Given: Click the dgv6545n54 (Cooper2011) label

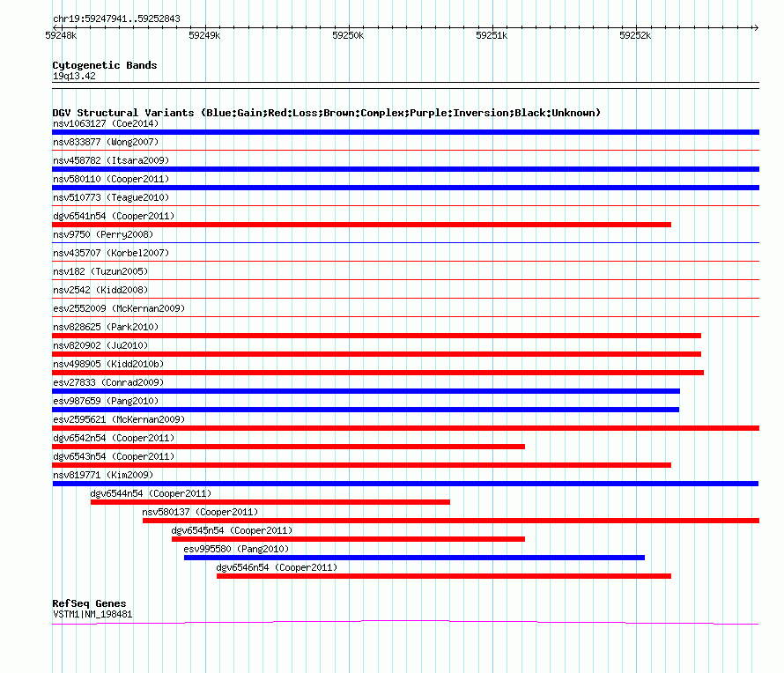Looking at the screenshot, I should point(232,530).
